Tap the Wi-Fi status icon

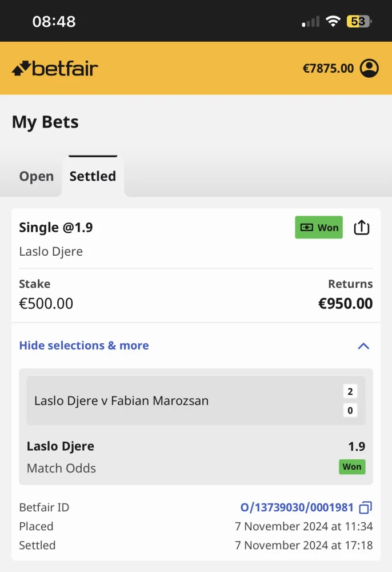[333, 22]
